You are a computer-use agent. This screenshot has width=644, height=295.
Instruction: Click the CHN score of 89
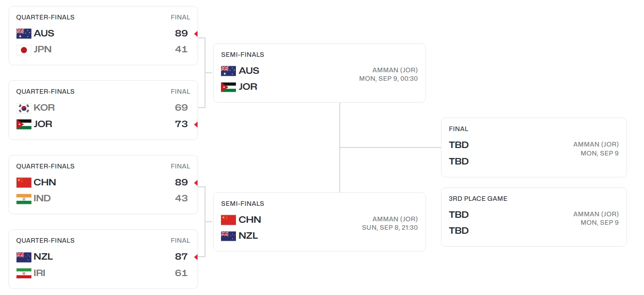182,182
